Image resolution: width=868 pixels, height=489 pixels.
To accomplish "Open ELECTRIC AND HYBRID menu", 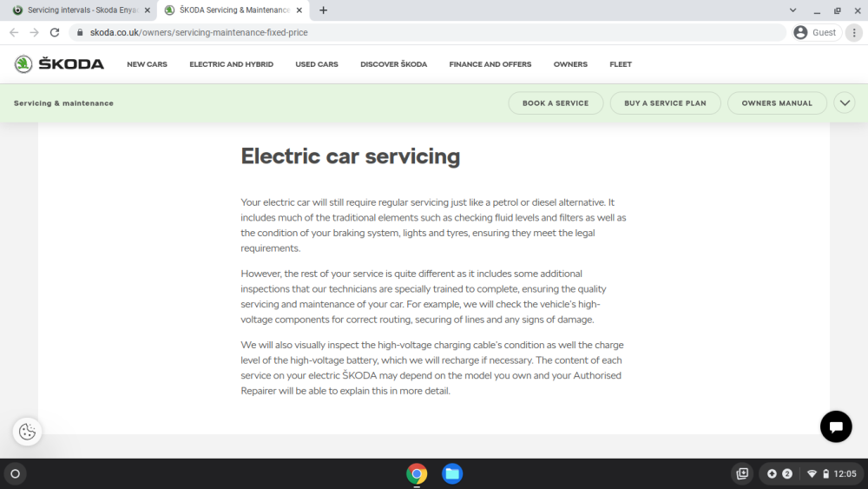I will click(x=232, y=64).
